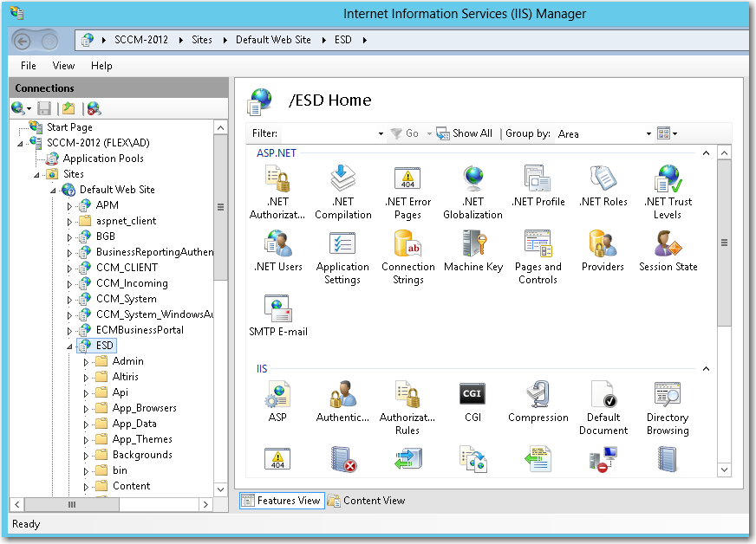The height and width of the screenshot is (544, 756).
Task: Collapse the Default Web Site tree node
Action: point(53,190)
